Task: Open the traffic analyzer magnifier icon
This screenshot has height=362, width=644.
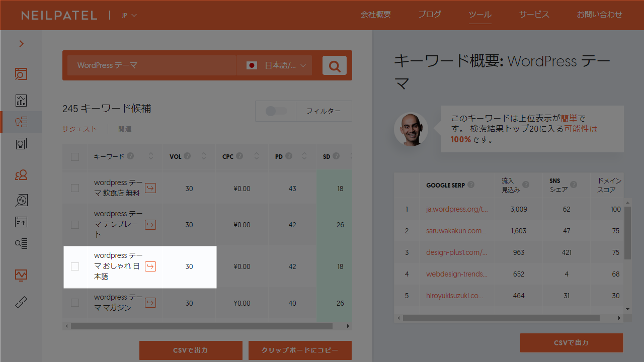Action: (21, 200)
